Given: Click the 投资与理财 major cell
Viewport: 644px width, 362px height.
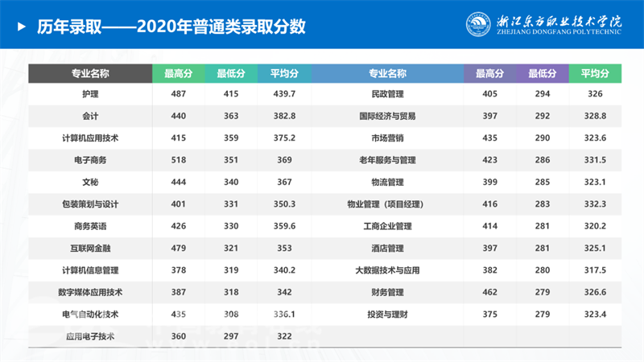Looking at the screenshot, I should (x=388, y=315).
